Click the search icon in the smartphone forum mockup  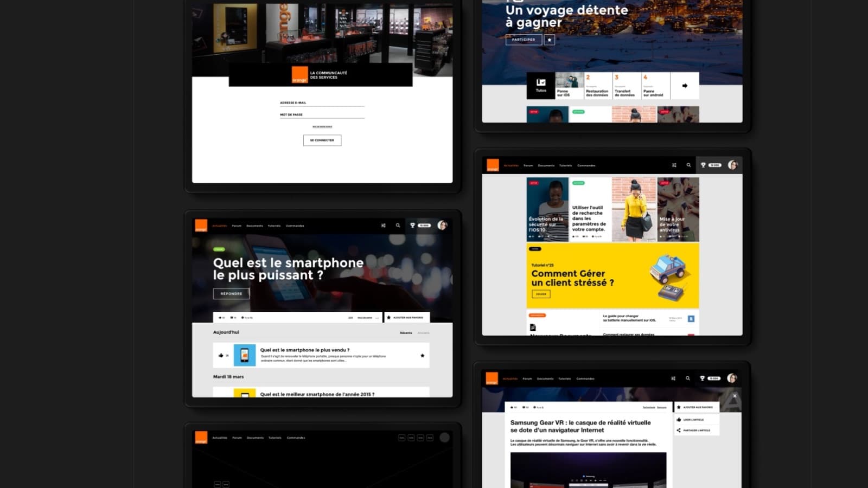click(x=398, y=226)
